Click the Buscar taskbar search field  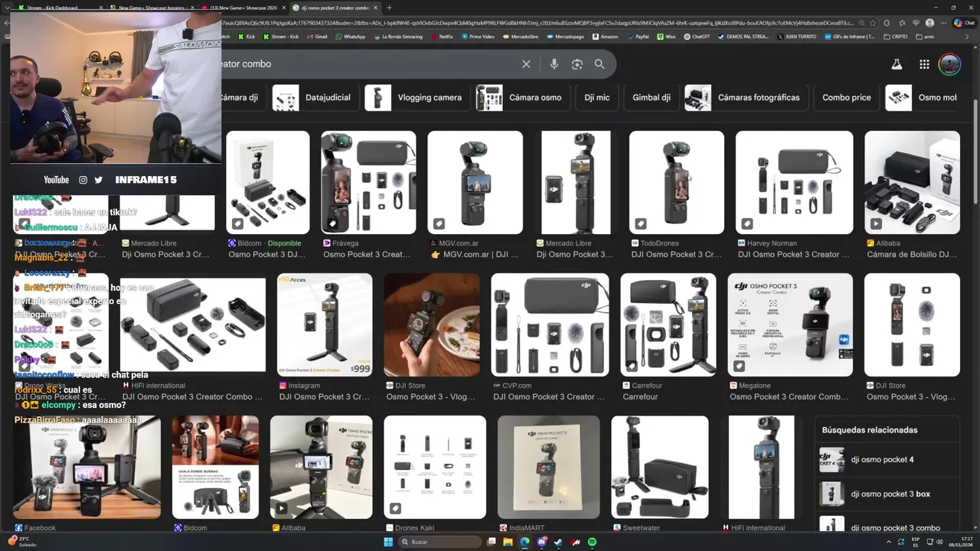point(440,542)
